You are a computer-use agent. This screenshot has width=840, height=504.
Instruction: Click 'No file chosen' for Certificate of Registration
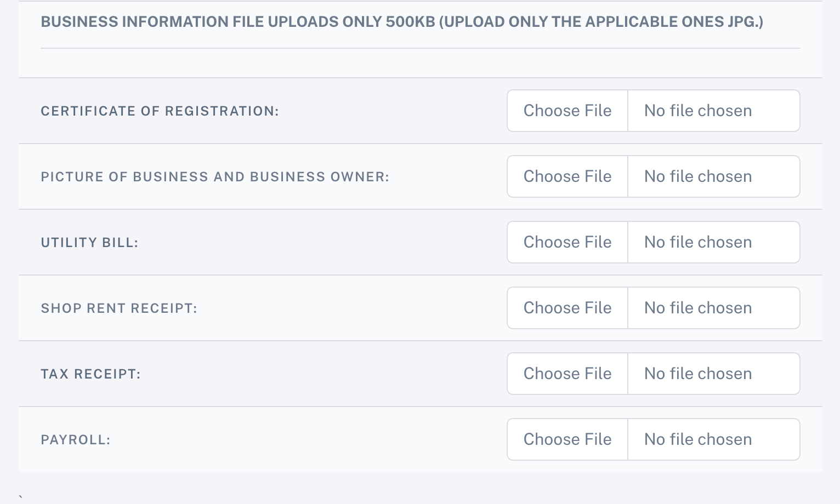click(x=698, y=111)
